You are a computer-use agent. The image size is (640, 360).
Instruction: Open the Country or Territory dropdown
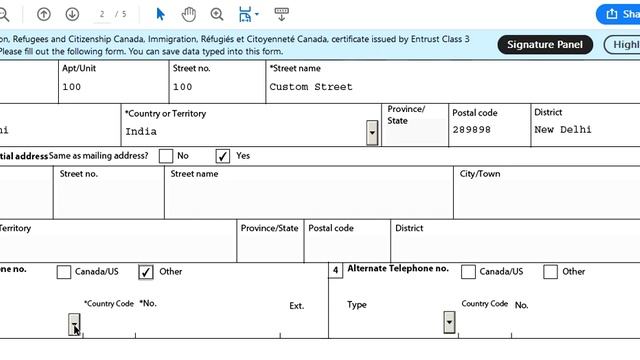(x=372, y=133)
